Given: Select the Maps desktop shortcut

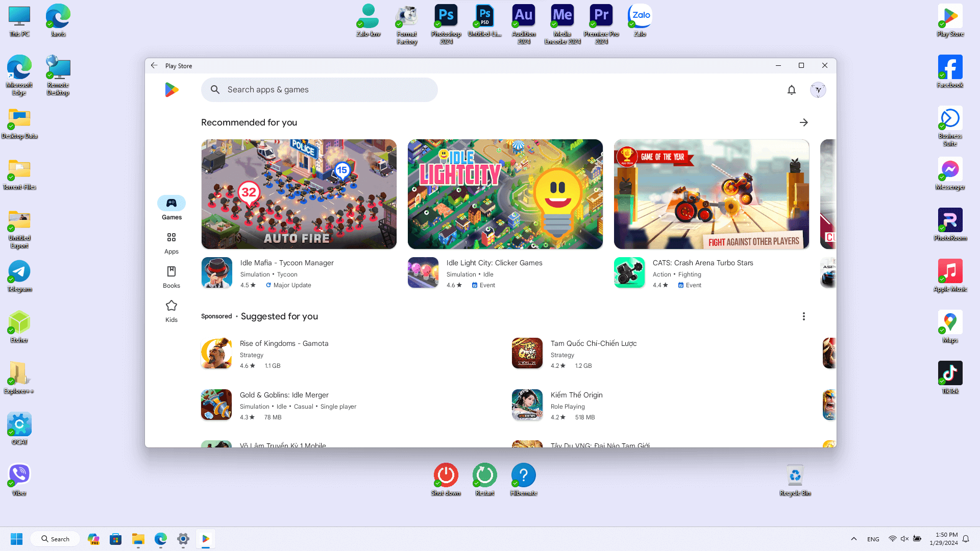Looking at the screenshot, I should click(x=950, y=327).
